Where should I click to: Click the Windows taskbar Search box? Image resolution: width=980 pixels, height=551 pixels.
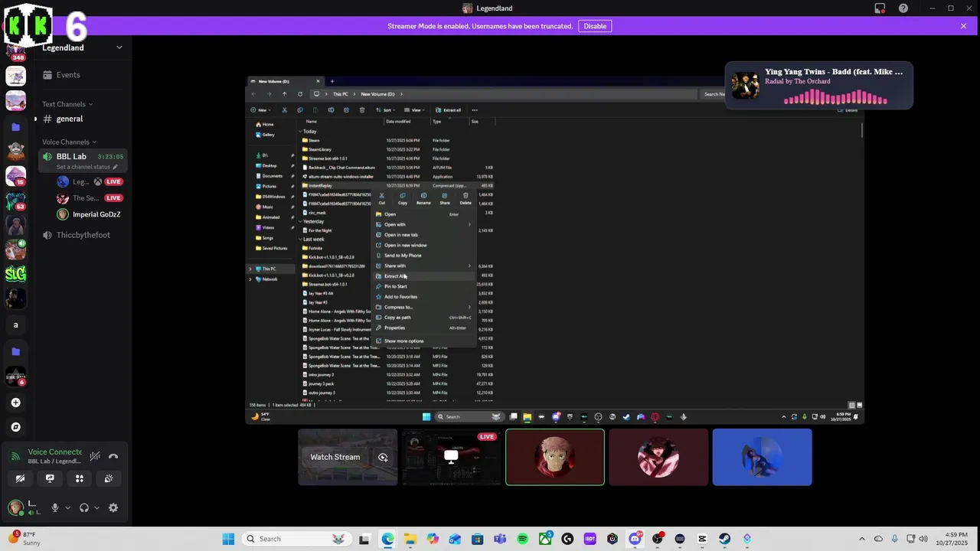click(x=296, y=539)
